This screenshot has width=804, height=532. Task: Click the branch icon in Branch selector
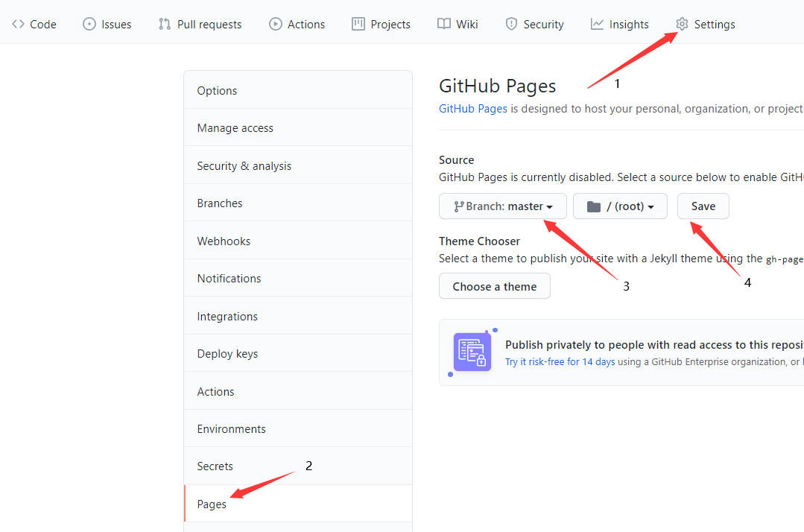pos(458,206)
